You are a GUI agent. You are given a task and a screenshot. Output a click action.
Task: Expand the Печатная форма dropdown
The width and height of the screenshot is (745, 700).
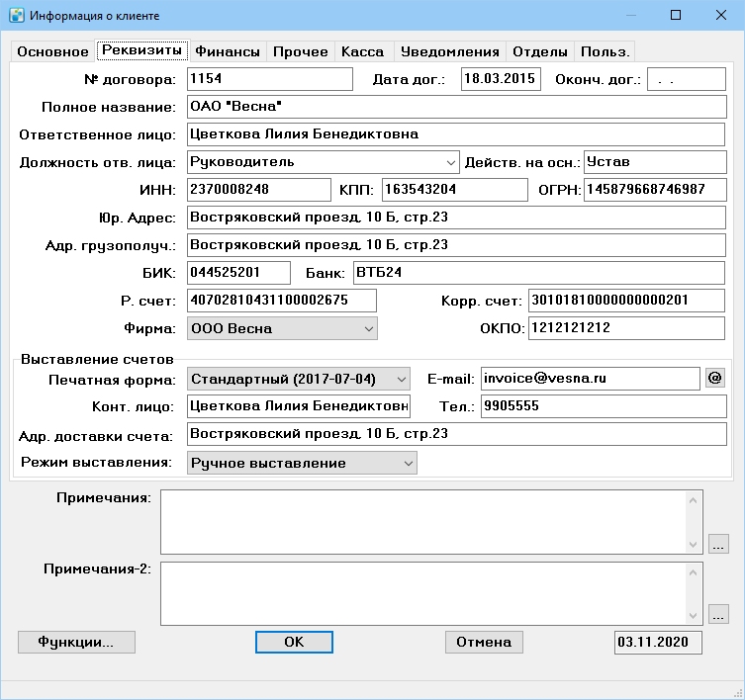click(299, 379)
